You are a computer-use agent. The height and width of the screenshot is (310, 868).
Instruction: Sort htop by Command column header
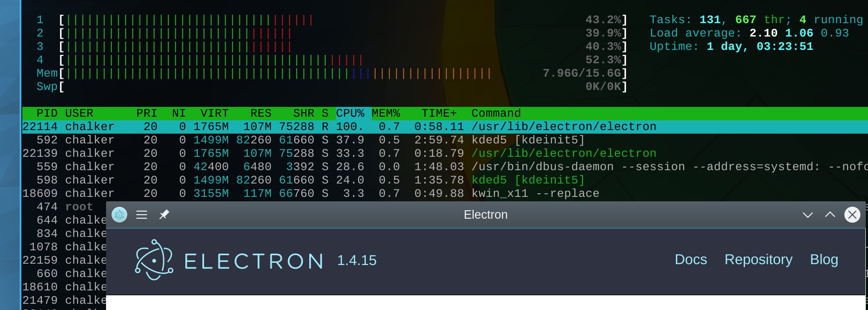click(x=496, y=113)
